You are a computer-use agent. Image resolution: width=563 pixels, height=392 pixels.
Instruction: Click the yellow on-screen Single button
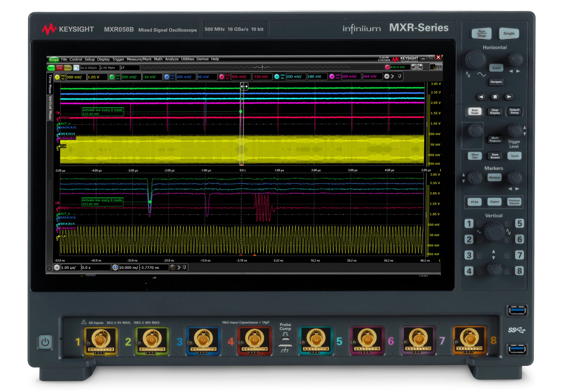68,68
